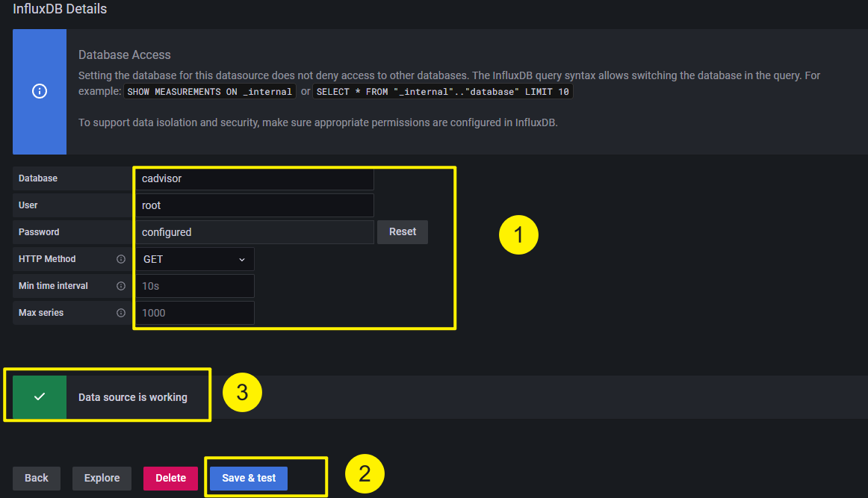Click the 'Data source is working' message
Screen dimensions: 868x498
(133, 397)
